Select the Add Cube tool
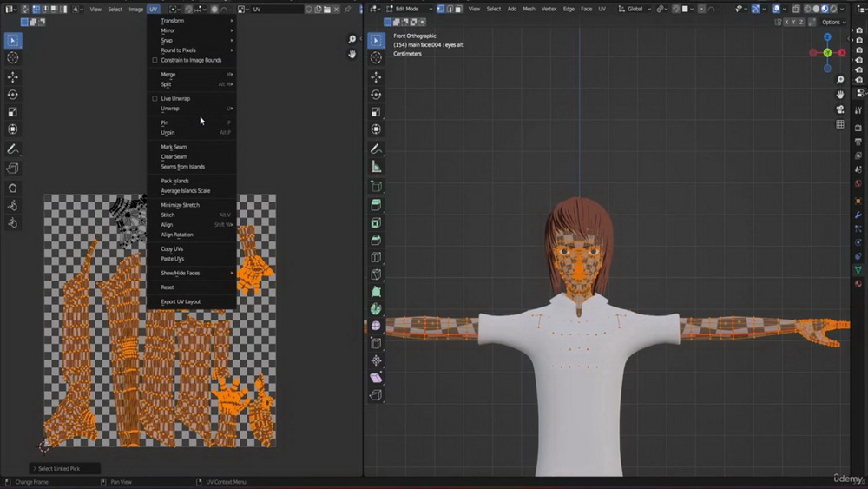 click(x=376, y=186)
